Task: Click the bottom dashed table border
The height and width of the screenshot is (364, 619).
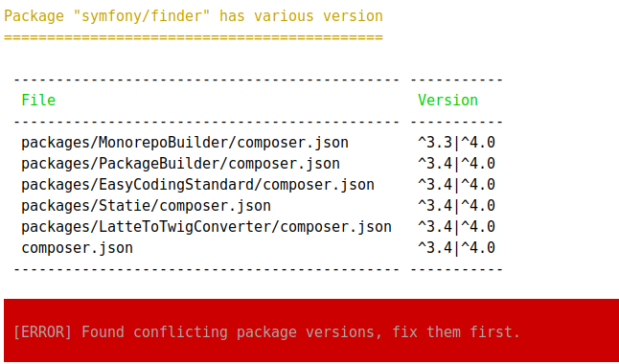Action: [258, 269]
